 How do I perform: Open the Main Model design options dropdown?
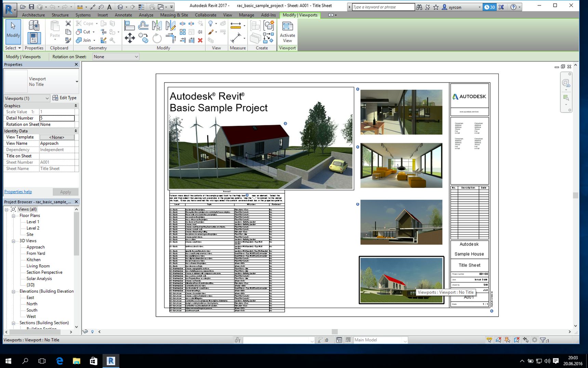tap(380, 340)
